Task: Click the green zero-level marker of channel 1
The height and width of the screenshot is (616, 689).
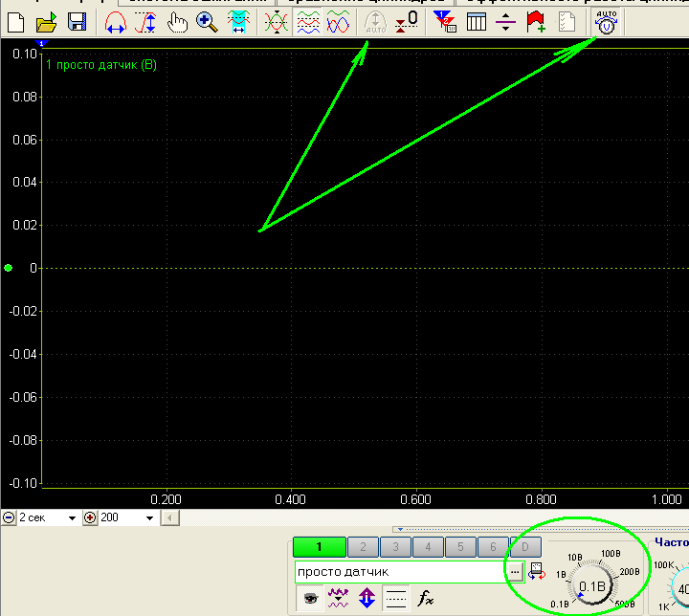Action: 8,268
